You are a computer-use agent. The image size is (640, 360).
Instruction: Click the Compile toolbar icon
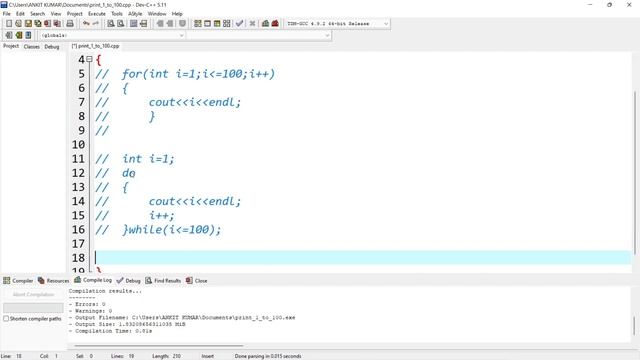coord(198,24)
